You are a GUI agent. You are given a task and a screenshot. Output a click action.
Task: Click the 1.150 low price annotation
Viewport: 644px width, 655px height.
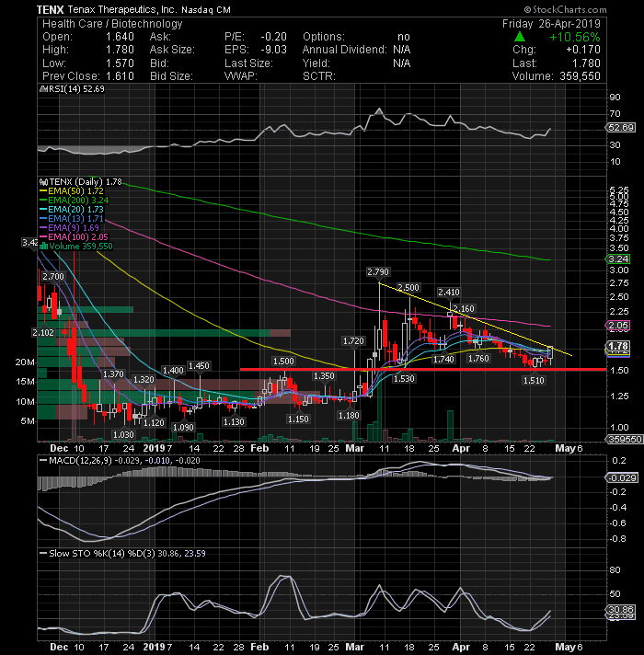(298, 419)
